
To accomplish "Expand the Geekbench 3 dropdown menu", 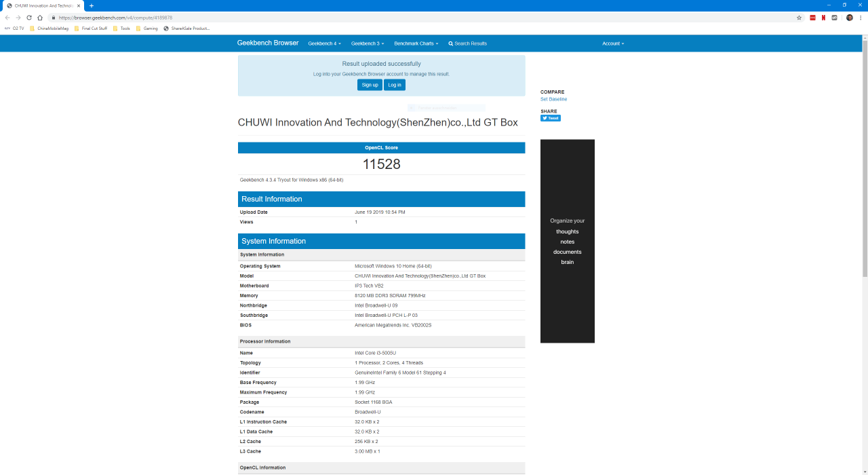I will pyautogui.click(x=368, y=43).
